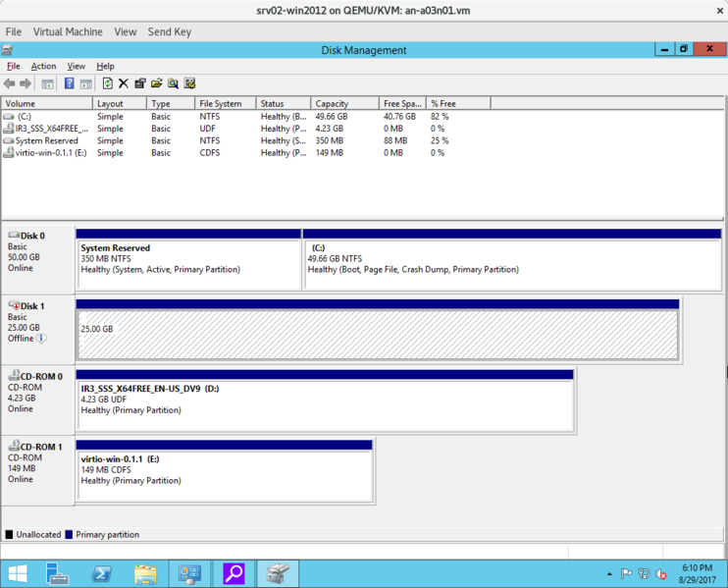This screenshot has height=588, width=728.
Task: Click the Delete (X) toolbar icon
Action: coord(124,83)
